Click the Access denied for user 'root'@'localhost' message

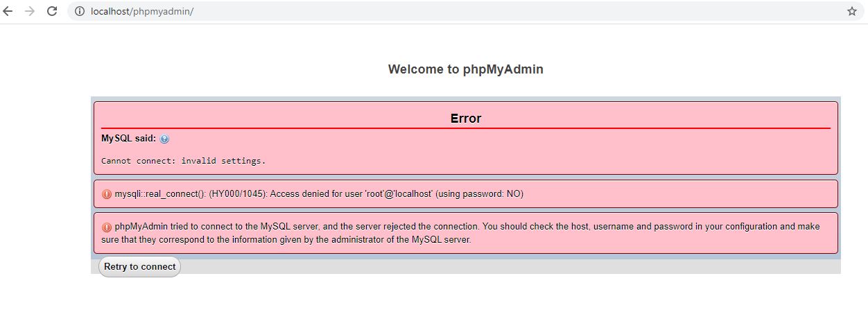pyautogui.click(x=351, y=194)
